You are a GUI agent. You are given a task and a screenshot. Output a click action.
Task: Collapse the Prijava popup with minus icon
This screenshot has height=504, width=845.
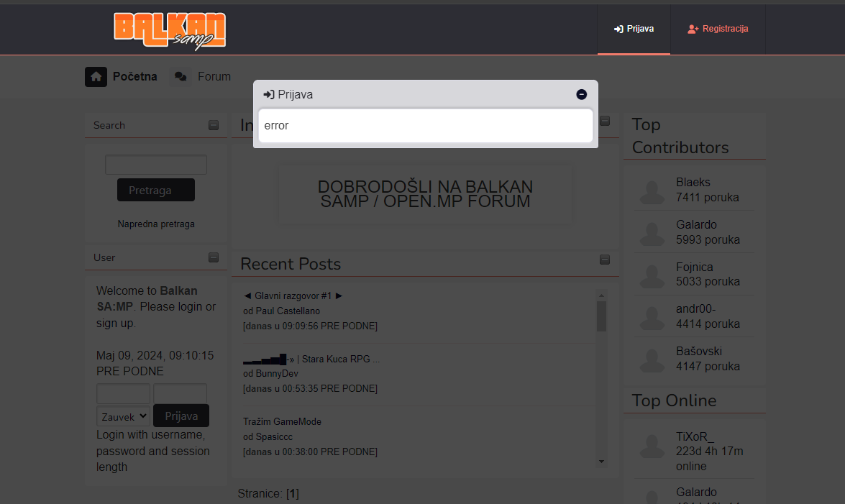pos(582,94)
